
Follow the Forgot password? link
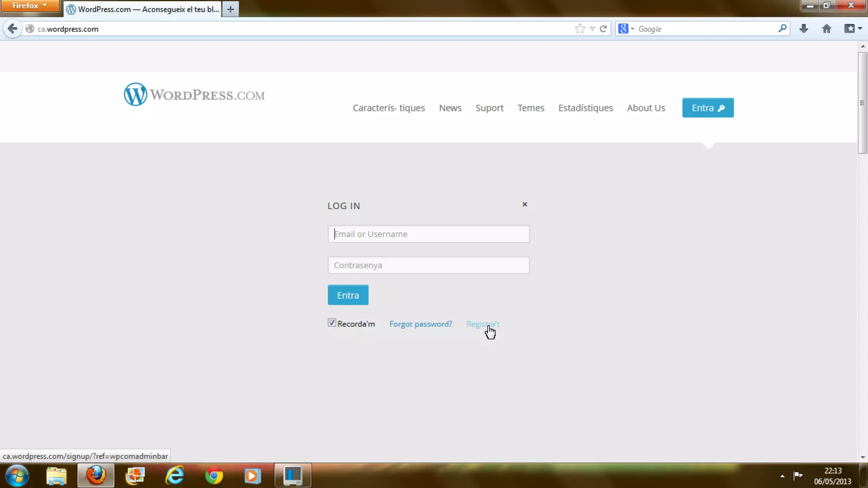click(420, 324)
